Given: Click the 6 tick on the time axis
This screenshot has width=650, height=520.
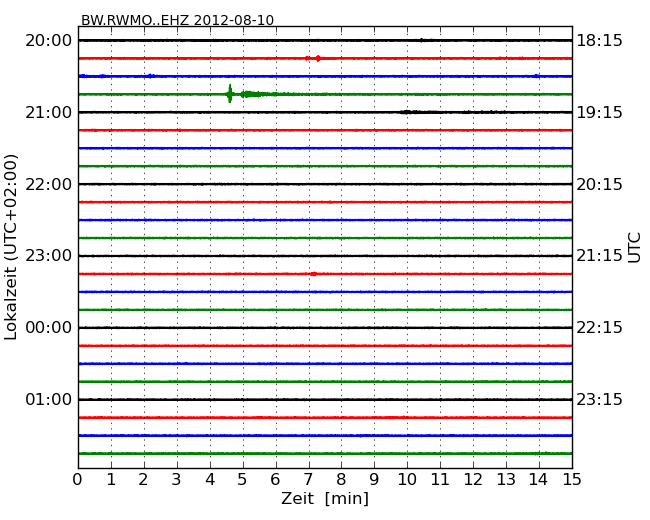Looking at the screenshot, I should coord(275,479).
